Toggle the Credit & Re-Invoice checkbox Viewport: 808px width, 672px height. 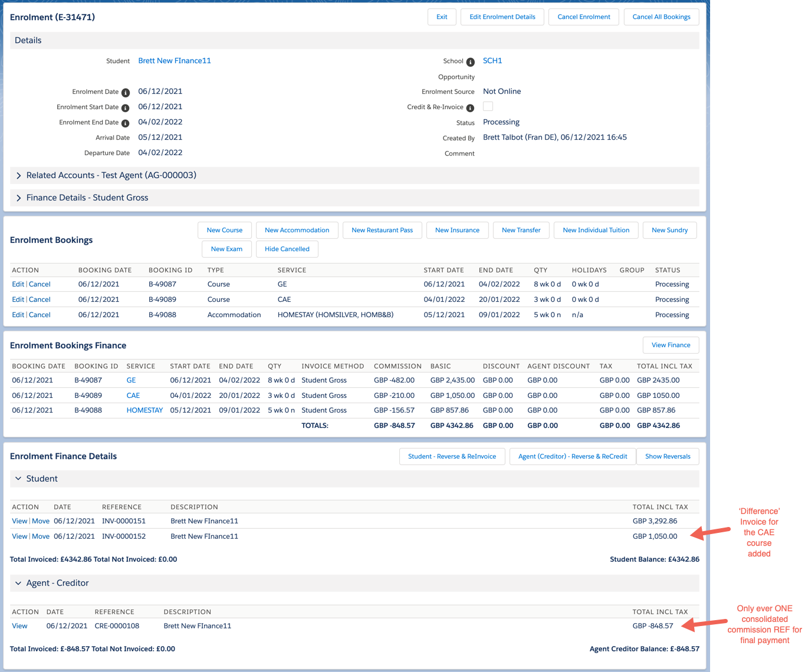(488, 107)
